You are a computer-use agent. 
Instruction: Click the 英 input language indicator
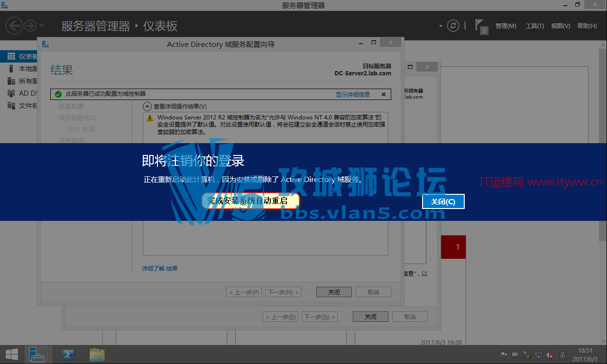coord(562,355)
